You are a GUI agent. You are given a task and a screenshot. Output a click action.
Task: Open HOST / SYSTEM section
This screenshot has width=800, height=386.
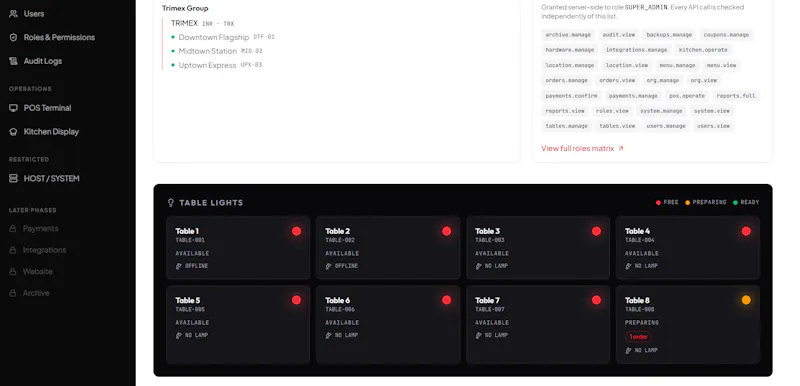click(44, 178)
